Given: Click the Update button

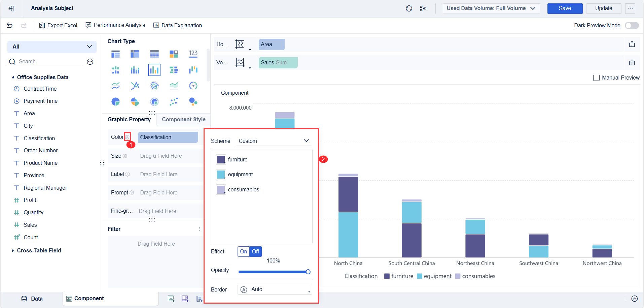Looking at the screenshot, I should click(604, 8).
